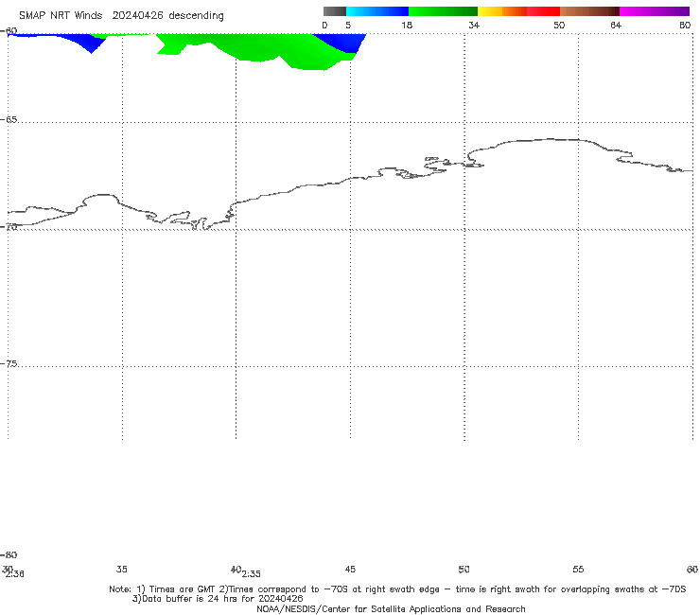Click the yellow-orange segment of the color scale
Screen dimensions: 700x615
(502, 11)
